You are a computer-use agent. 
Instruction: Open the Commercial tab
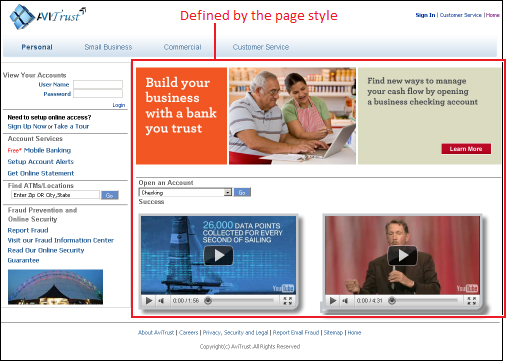(182, 47)
